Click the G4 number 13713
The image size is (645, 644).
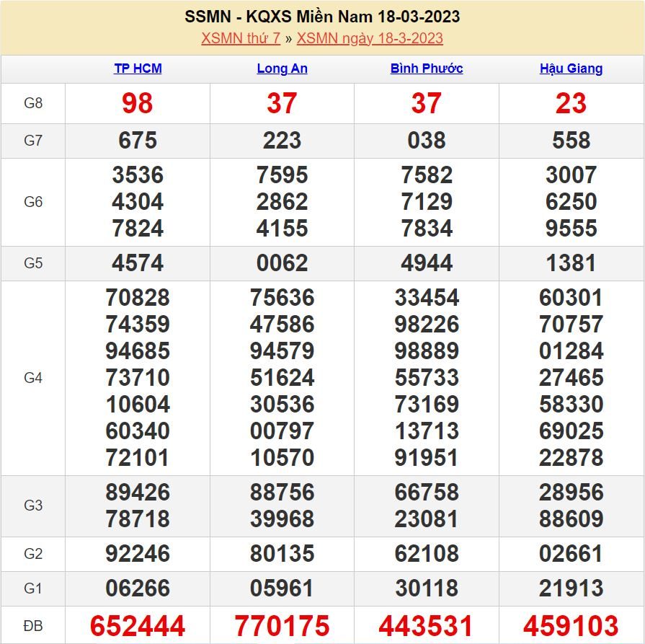tap(427, 431)
